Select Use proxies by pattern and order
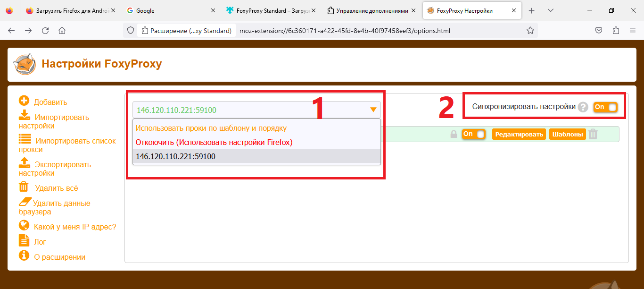The height and width of the screenshot is (289, 644). (256, 128)
